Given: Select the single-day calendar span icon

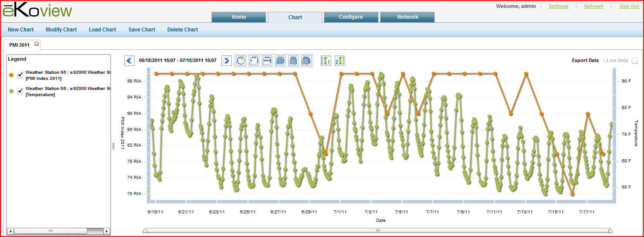Looking at the screenshot, I should pos(254,61).
